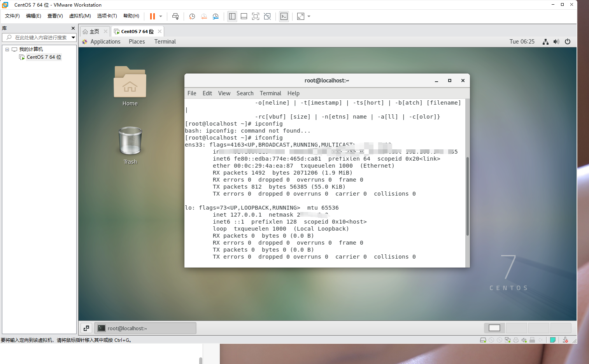Click the input grab status icon with red mark
Screen dimensions: 589x364
coord(565,340)
